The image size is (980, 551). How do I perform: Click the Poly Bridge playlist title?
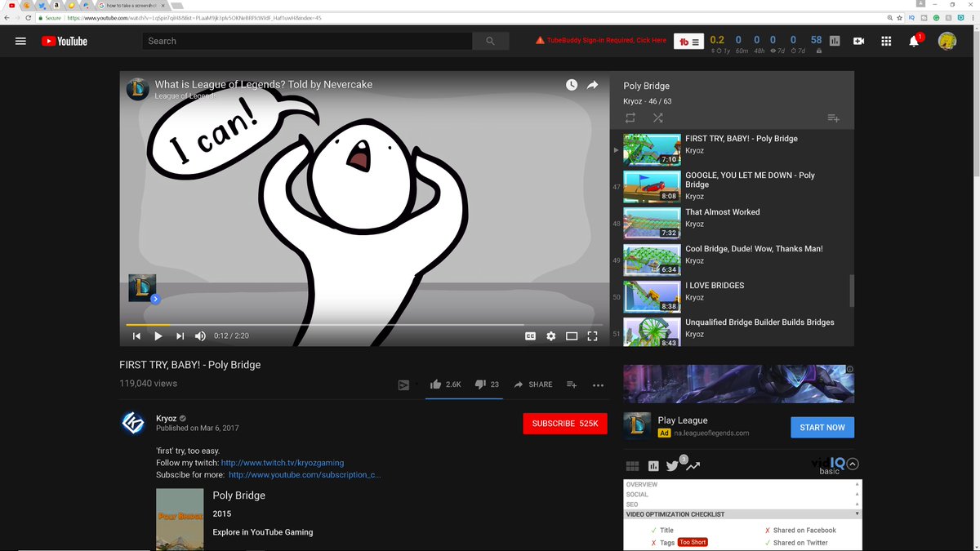(x=646, y=86)
